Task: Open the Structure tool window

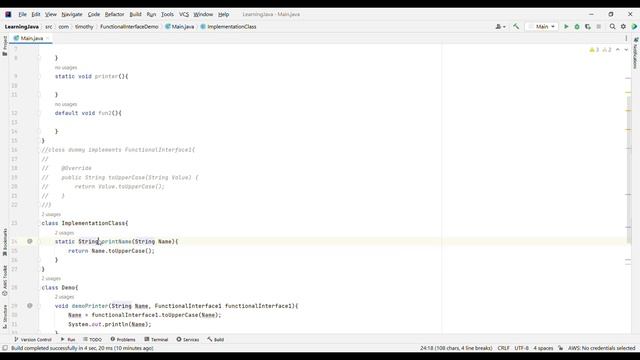Action: tap(4, 316)
